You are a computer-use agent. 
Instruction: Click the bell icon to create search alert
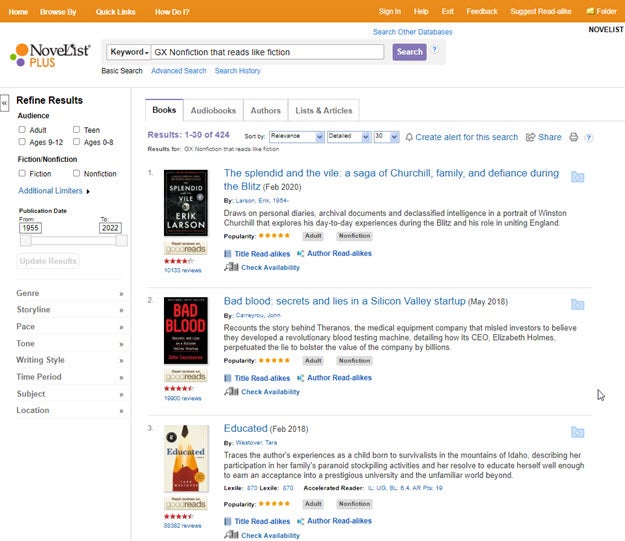tap(408, 137)
